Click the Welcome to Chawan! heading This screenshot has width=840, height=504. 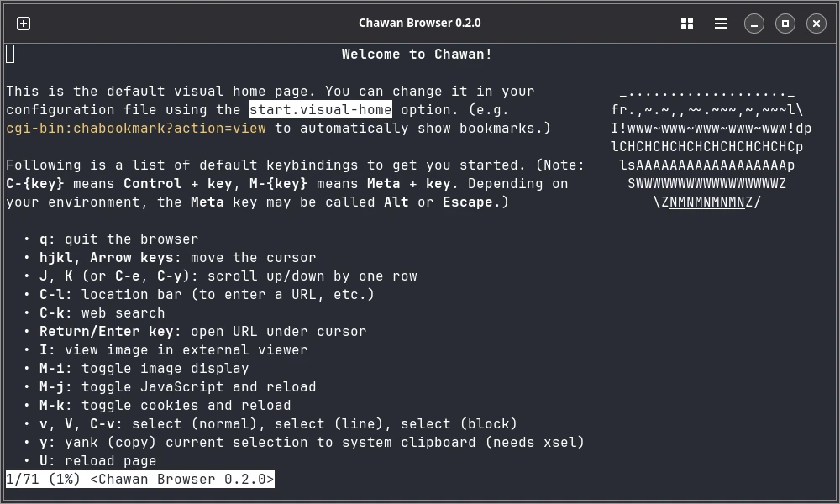coord(417,54)
